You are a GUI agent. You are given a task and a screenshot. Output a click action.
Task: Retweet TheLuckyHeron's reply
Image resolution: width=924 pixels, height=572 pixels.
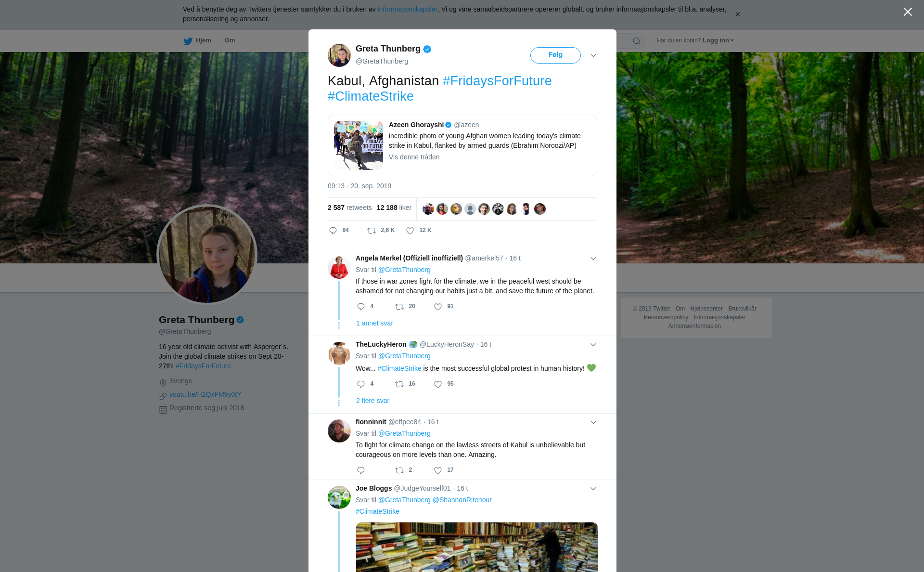click(x=399, y=384)
